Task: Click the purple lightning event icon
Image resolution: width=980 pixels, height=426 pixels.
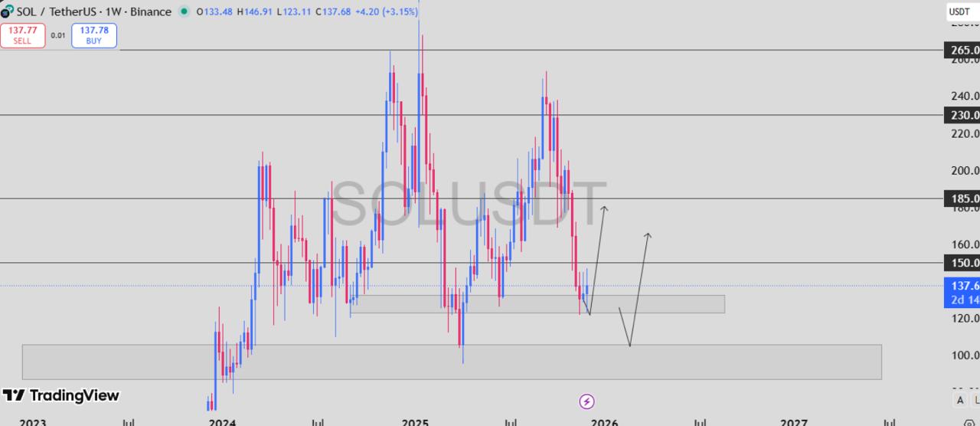Action: (x=586, y=401)
